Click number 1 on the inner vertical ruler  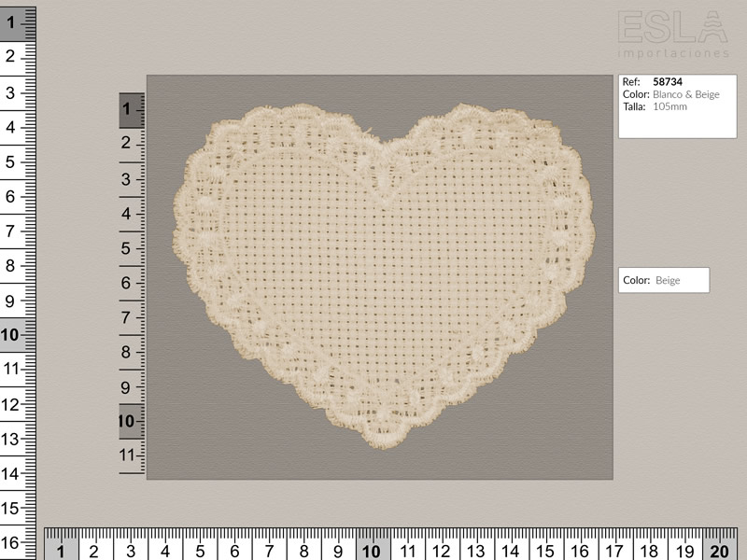pos(126,109)
